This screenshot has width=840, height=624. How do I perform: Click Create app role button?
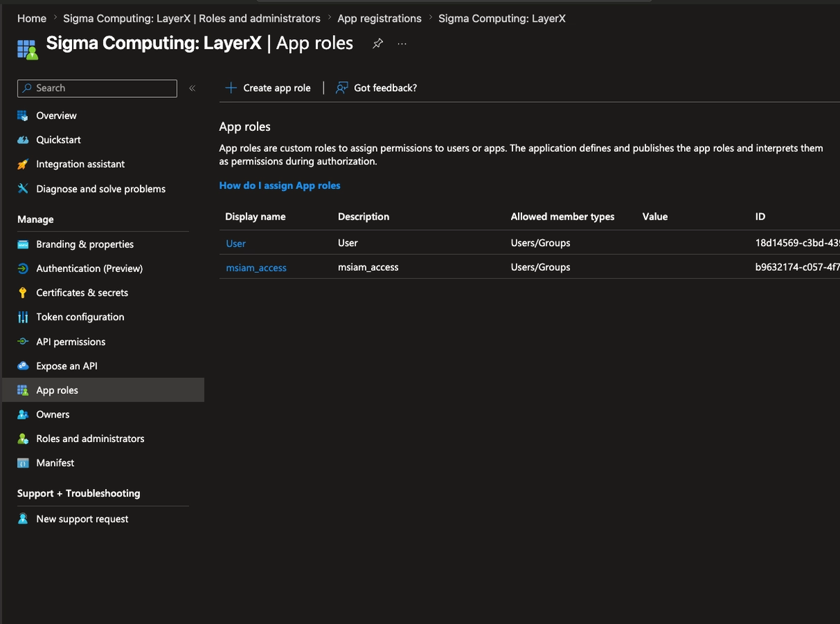(x=267, y=88)
